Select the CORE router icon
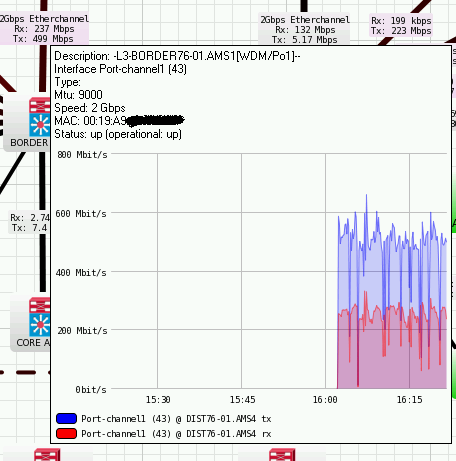Image resolution: width=456 pixels, height=461 pixels. [39, 317]
